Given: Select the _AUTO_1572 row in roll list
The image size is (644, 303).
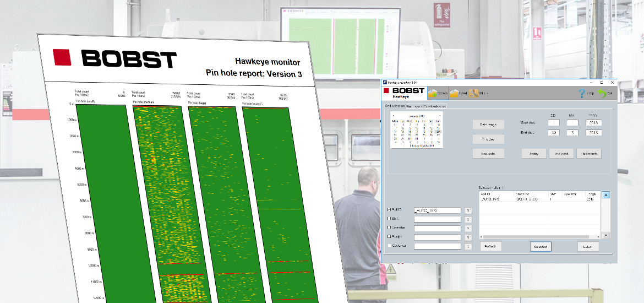Looking at the screenshot, I should pos(539,199).
